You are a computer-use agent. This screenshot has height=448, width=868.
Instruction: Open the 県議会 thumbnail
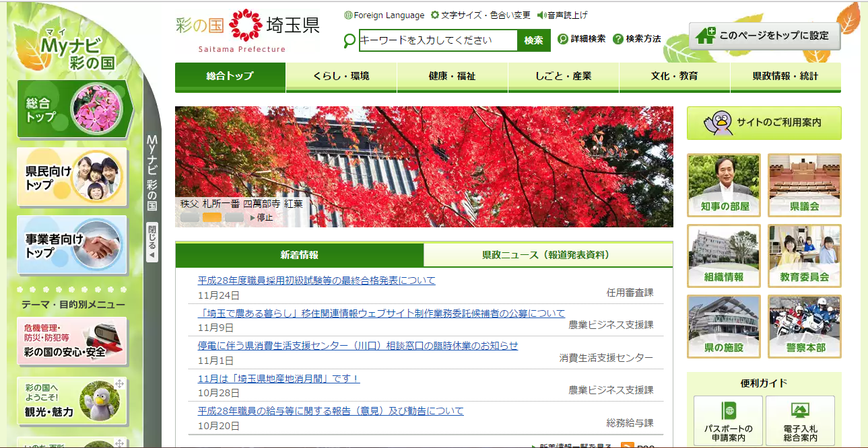[x=805, y=185]
